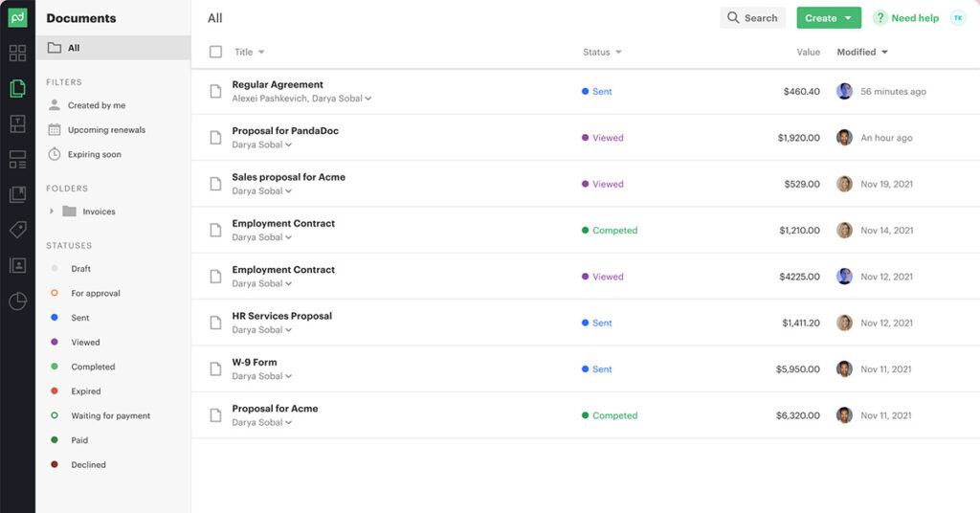Click the PandaDoc logo icon

[17, 17]
